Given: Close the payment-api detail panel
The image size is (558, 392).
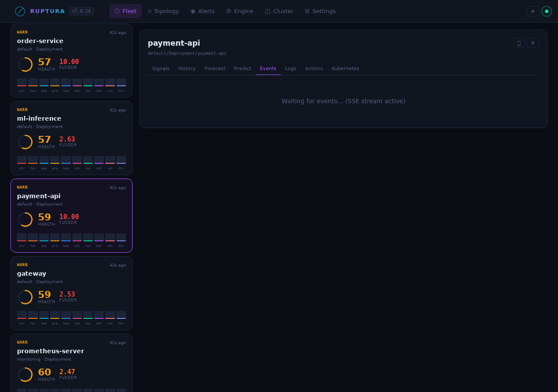Looking at the screenshot, I should pyautogui.click(x=533, y=43).
